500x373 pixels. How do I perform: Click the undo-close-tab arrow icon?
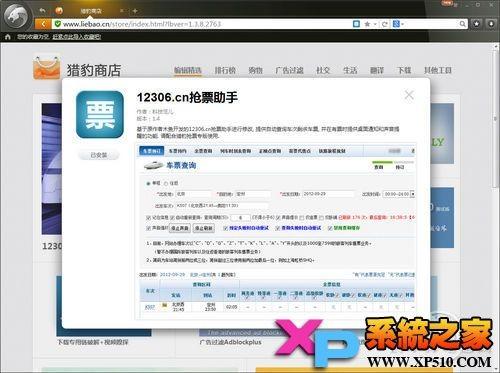[x=42, y=11]
